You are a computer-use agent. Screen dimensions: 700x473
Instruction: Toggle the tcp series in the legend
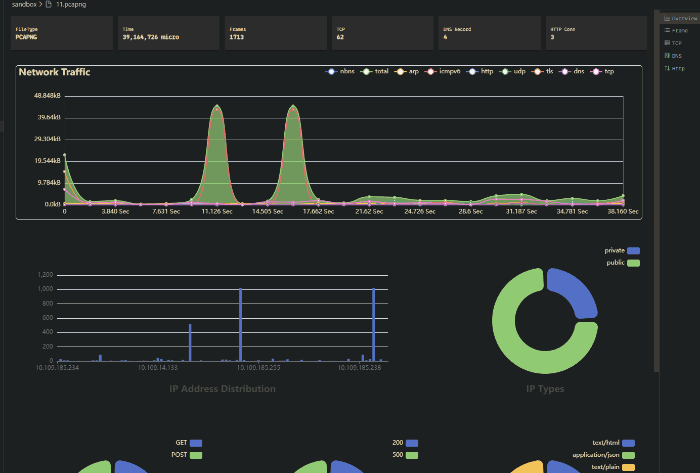pyautogui.click(x=602, y=71)
